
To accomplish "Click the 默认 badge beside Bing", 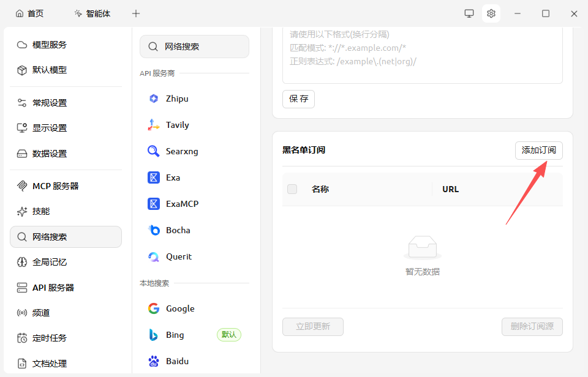I will point(228,335).
